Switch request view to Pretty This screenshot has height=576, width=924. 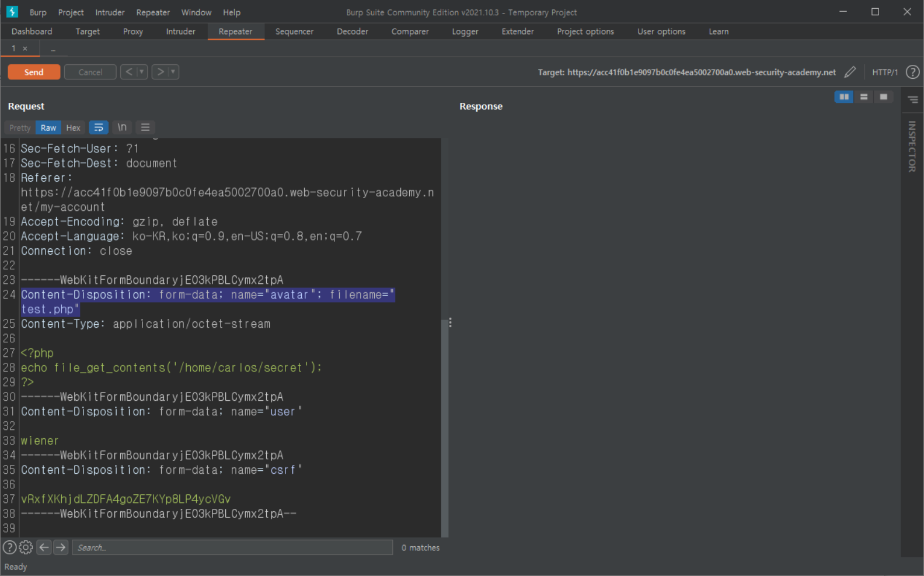[x=20, y=127]
